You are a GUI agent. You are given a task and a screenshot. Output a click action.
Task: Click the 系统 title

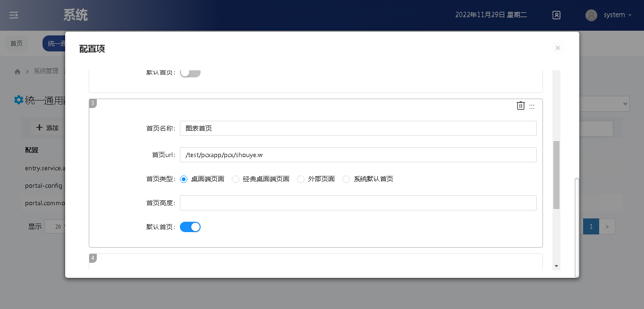point(76,15)
